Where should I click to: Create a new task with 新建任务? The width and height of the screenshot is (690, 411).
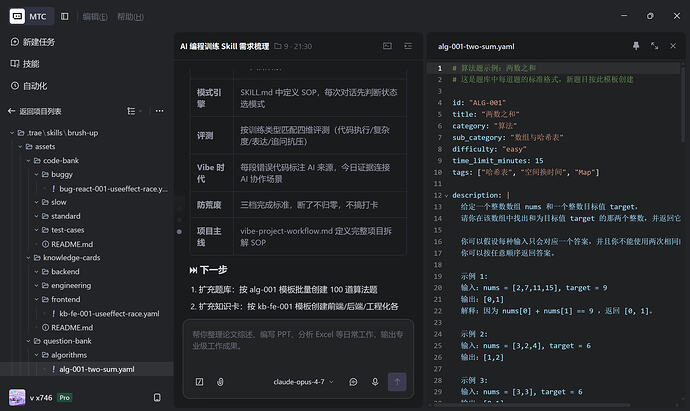pyautogui.click(x=33, y=42)
